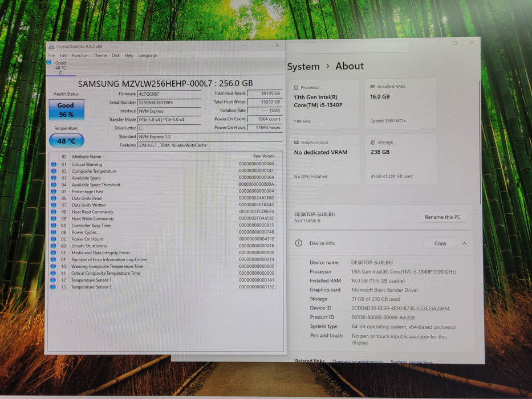Image resolution: width=532 pixels, height=399 pixels.
Task: Click the status icon for Host Write Commands
Action: coord(54,218)
